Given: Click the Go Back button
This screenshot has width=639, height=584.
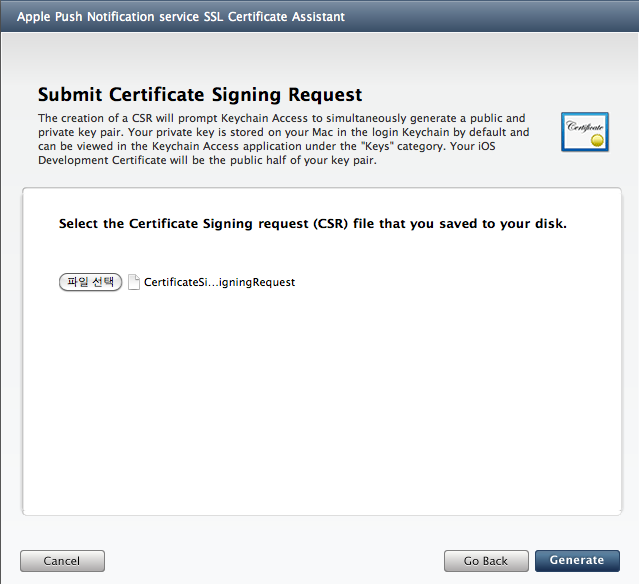Looking at the screenshot, I should click(486, 561).
